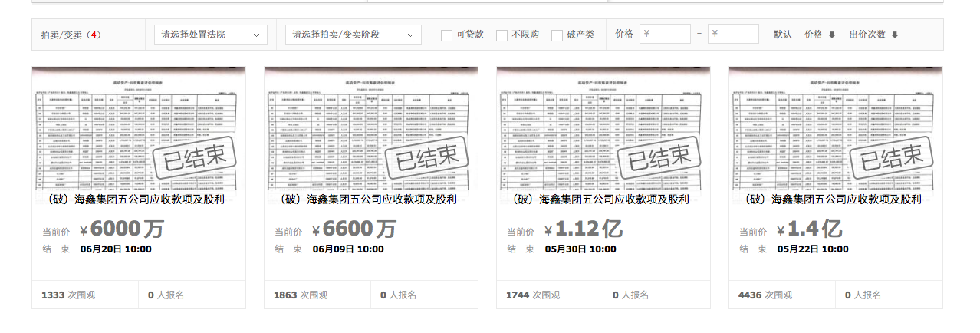Click end time 05月30日 10:00

[580, 249]
